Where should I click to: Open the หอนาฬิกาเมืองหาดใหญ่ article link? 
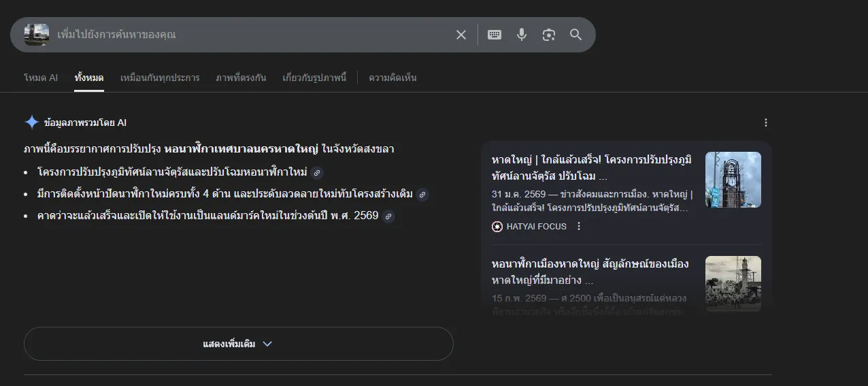coord(590,272)
